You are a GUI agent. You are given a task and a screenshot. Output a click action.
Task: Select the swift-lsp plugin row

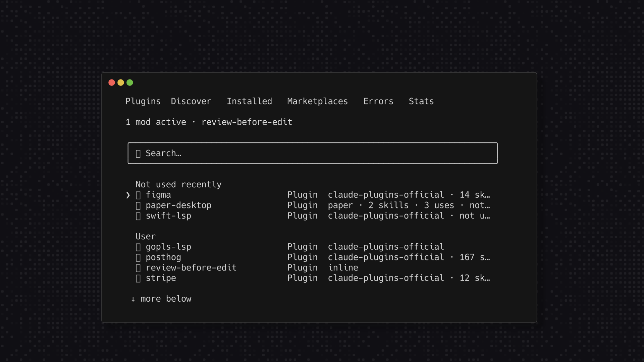pos(308,216)
